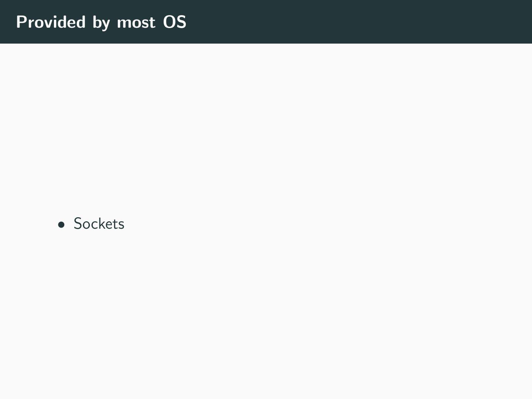Click the bullet dot before Sockets

tap(61, 224)
